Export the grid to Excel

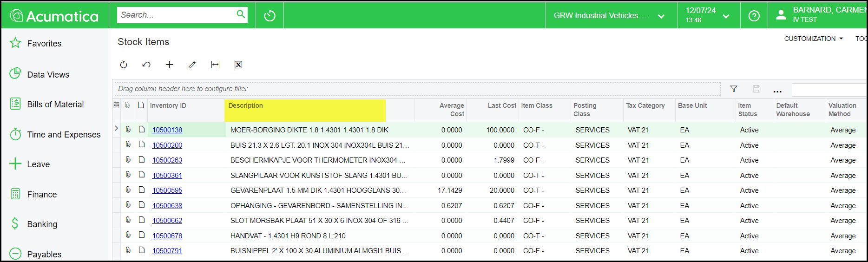[x=238, y=65]
